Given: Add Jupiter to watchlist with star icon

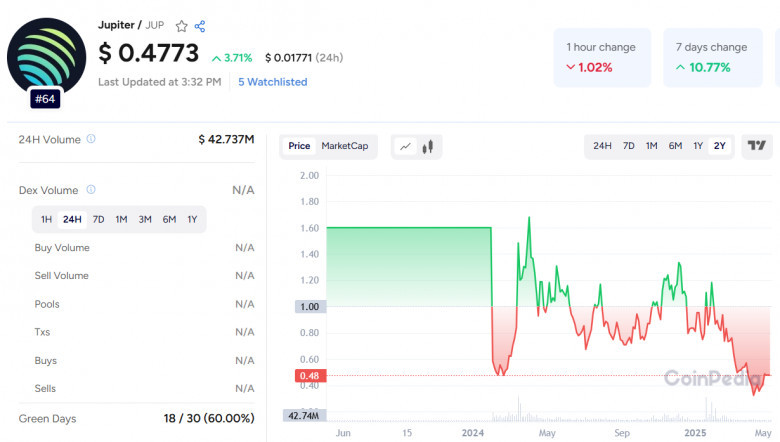Looking at the screenshot, I should pyautogui.click(x=182, y=26).
